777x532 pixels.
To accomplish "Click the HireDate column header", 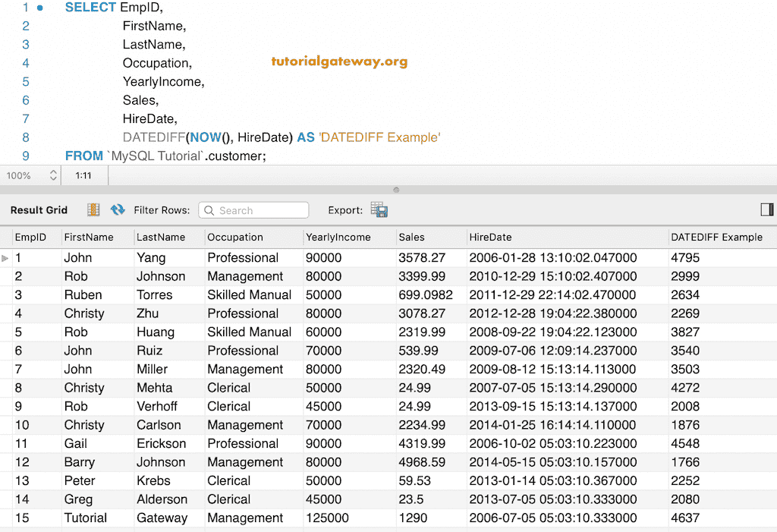I will pyautogui.click(x=490, y=238).
